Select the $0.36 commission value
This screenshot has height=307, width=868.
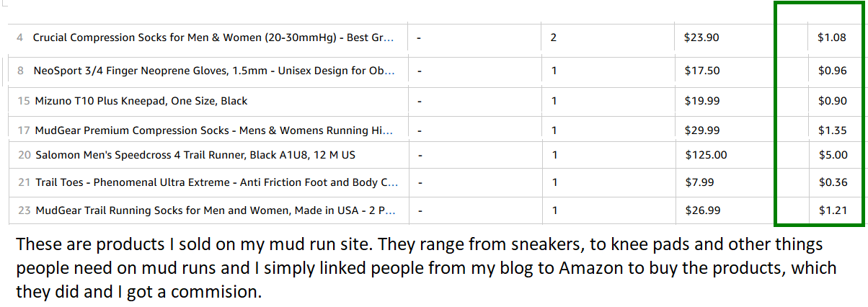coord(832,182)
